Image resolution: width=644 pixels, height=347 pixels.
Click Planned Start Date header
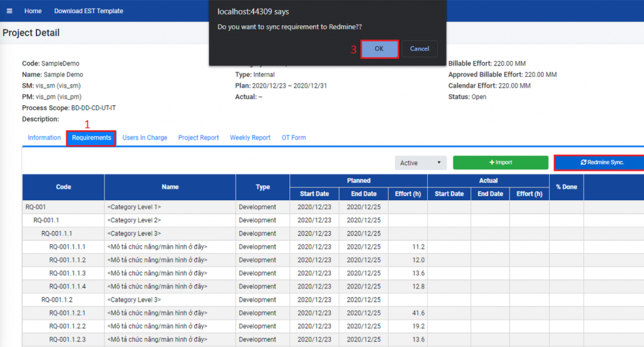[314, 193]
